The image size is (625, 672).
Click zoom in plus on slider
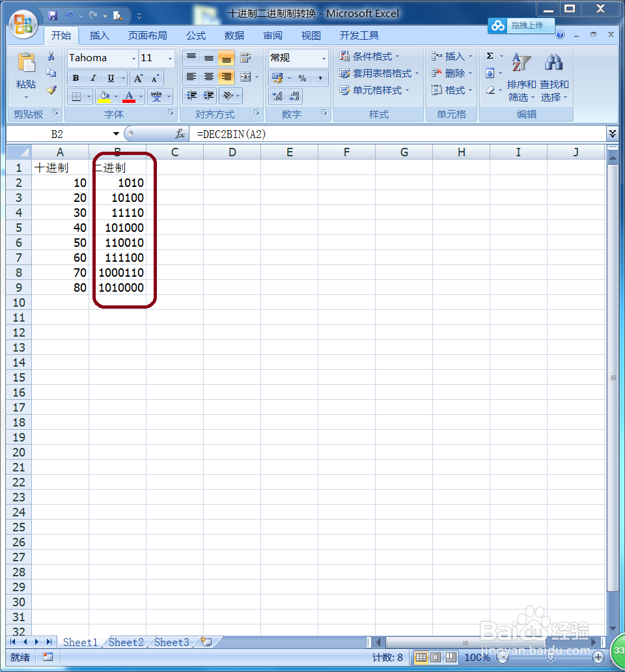click(x=598, y=656)
